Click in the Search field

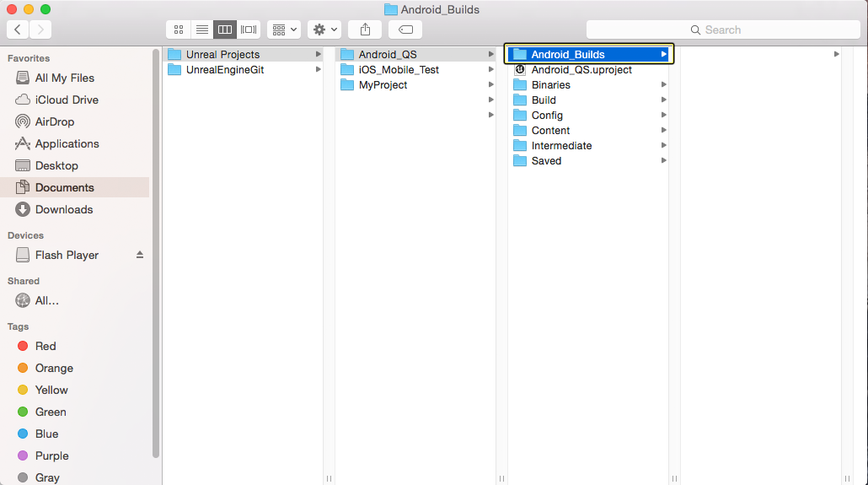coord(723,30)
